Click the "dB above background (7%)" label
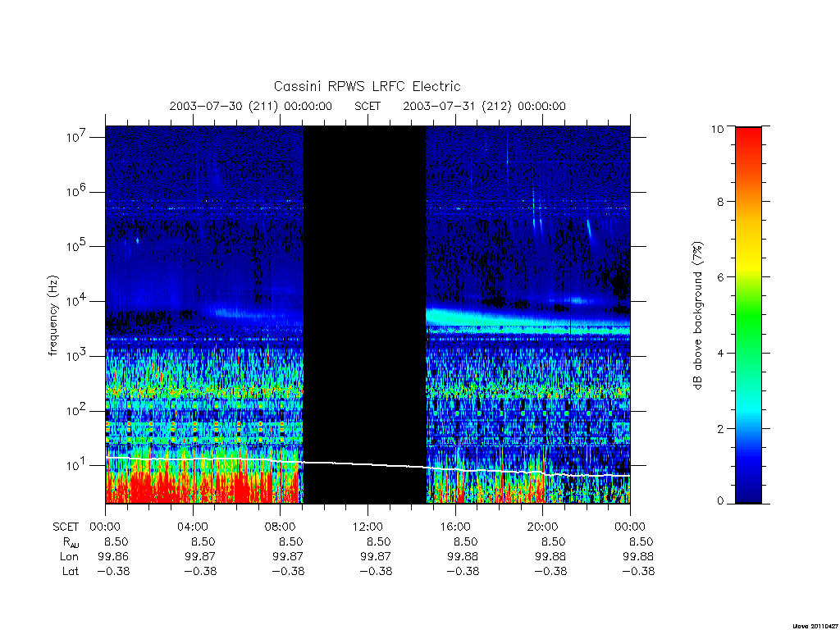This screenshot has width=840, height=630. tap(697, 315)
